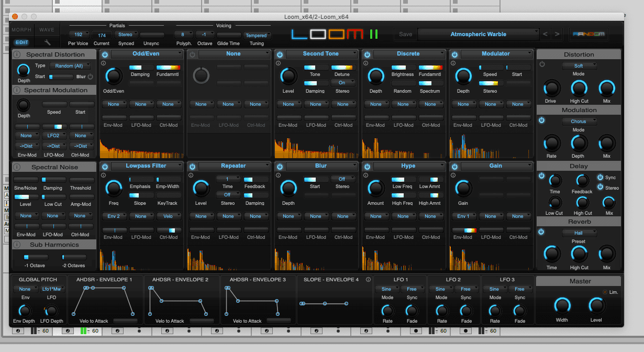Click the Per Voice partials value 192

click(79, 35)
